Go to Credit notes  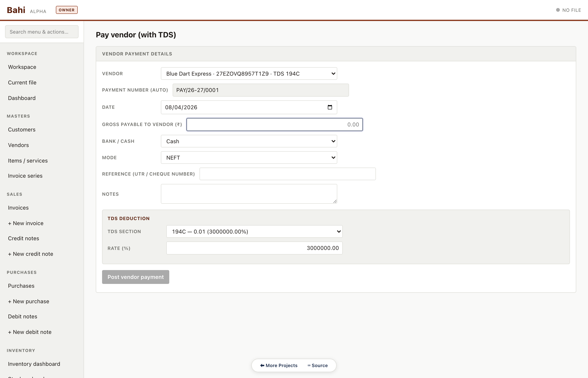click(23, 238)
